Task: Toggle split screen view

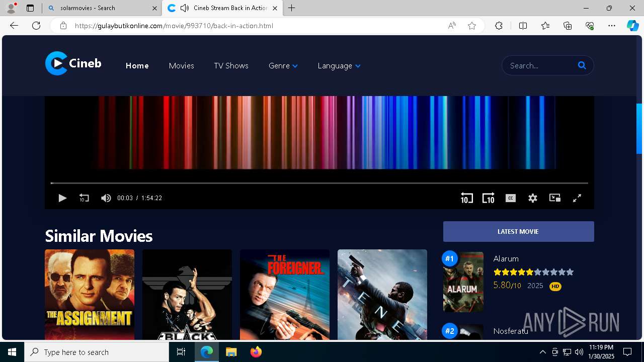Action: (523, 26)
